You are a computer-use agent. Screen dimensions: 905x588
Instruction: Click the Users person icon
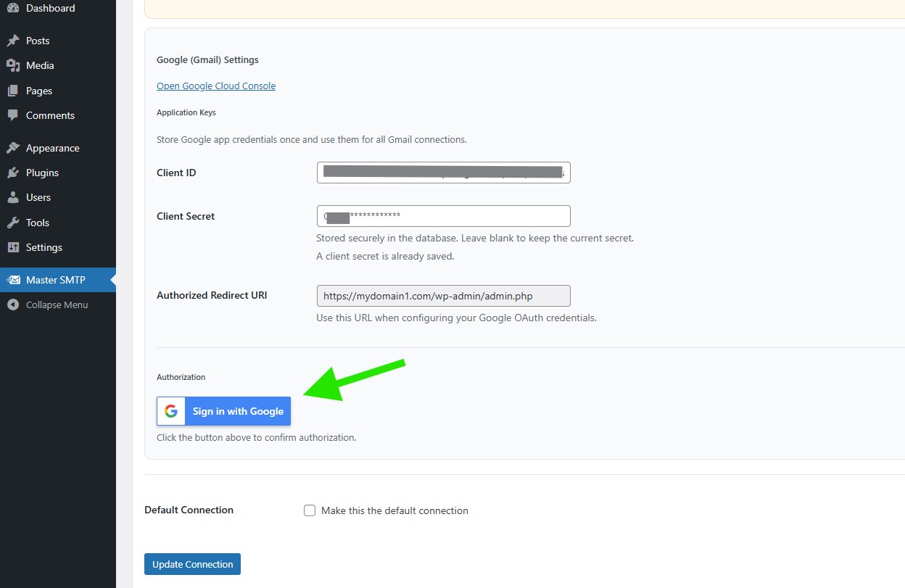tap(13, 197)
